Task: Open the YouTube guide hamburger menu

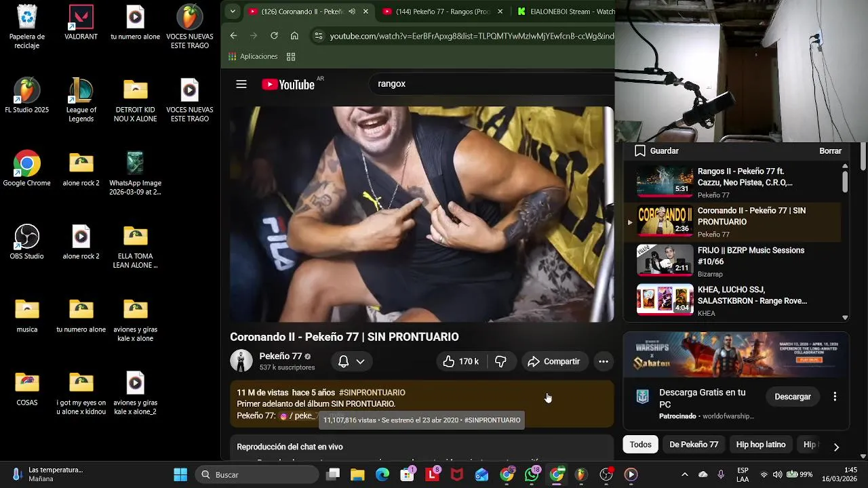Action: [241, 84]
